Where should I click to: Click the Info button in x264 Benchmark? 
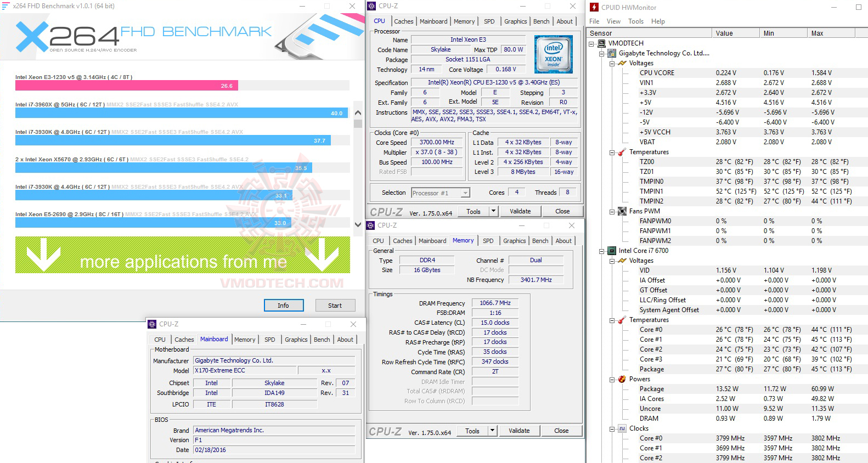[x=284, y=306]
